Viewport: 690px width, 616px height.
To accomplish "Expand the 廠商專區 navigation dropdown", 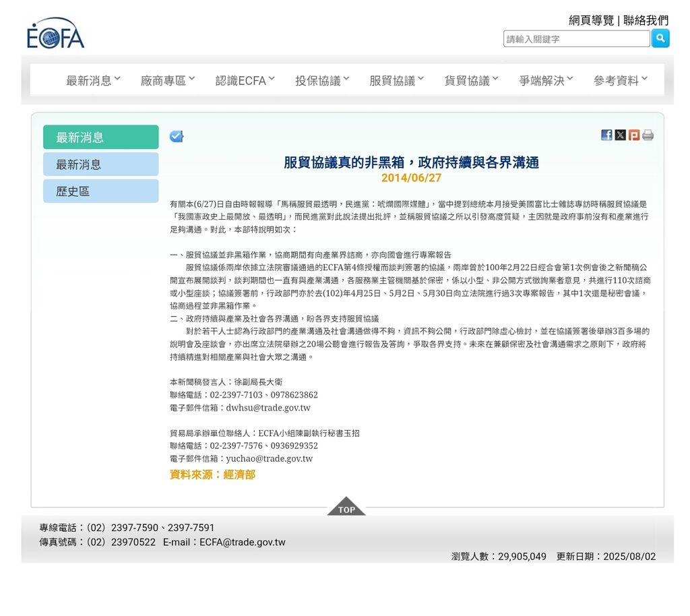I will pyautogui.click(x=168, y=80).
